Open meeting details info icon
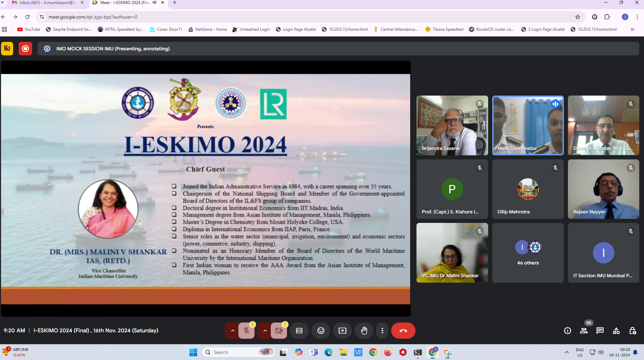This screenshot has height=360, width=644. (x=568, y=331)
